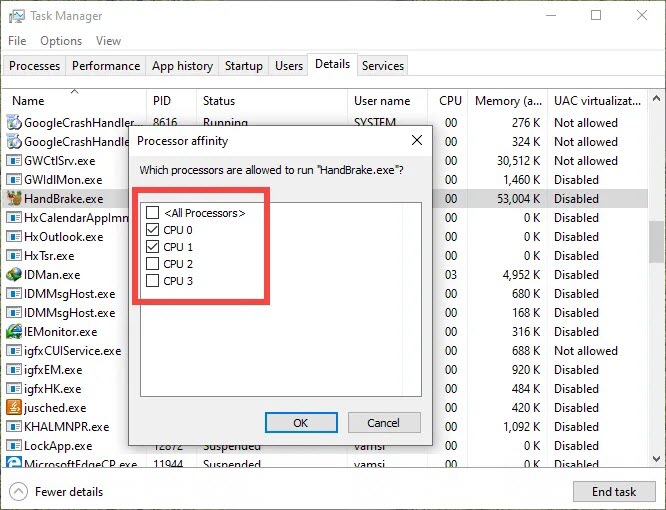Viewport: 666px width, 510px height.
Task: Open the View menu
Action: 108,41
